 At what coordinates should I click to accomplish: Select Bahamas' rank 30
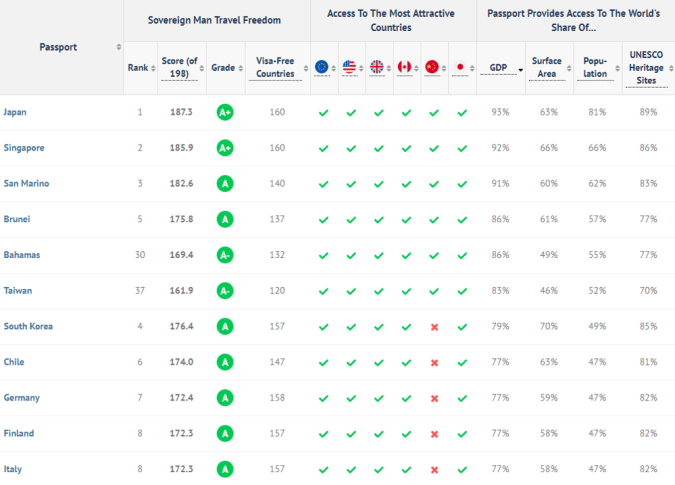pyautogui.click(x=140, y=255)
